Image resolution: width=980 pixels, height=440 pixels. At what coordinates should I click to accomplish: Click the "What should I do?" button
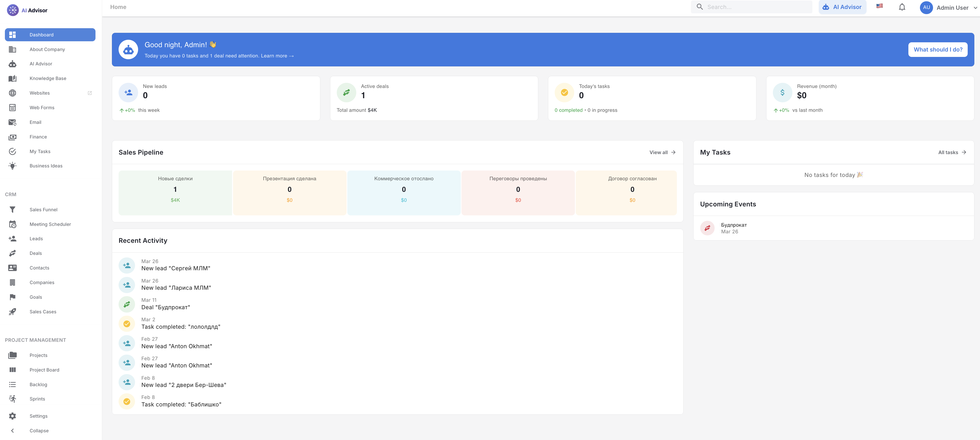pyautogui.click(x=938, y=49)
